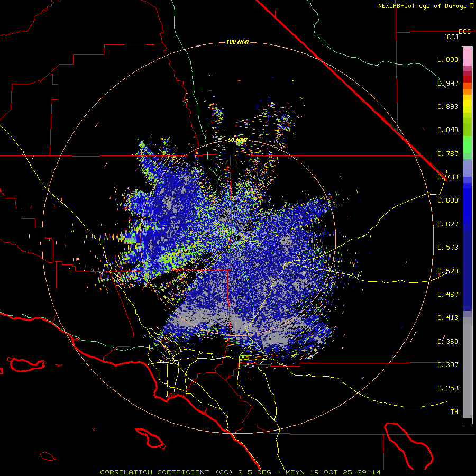Click the radar site at the rings' center

(x=238, y=237)
